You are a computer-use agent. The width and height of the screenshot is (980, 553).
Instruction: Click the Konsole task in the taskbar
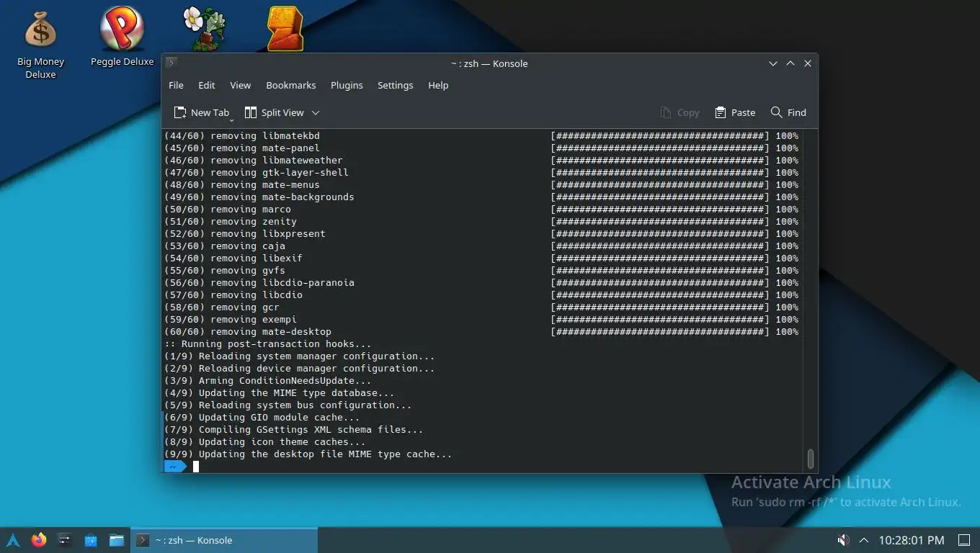click(224, 540)
